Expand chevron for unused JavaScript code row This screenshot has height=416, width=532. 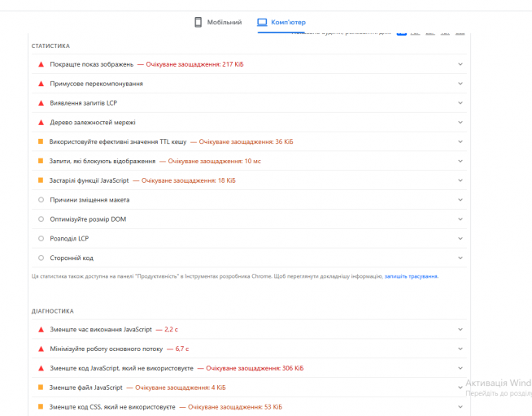[460, 368]
